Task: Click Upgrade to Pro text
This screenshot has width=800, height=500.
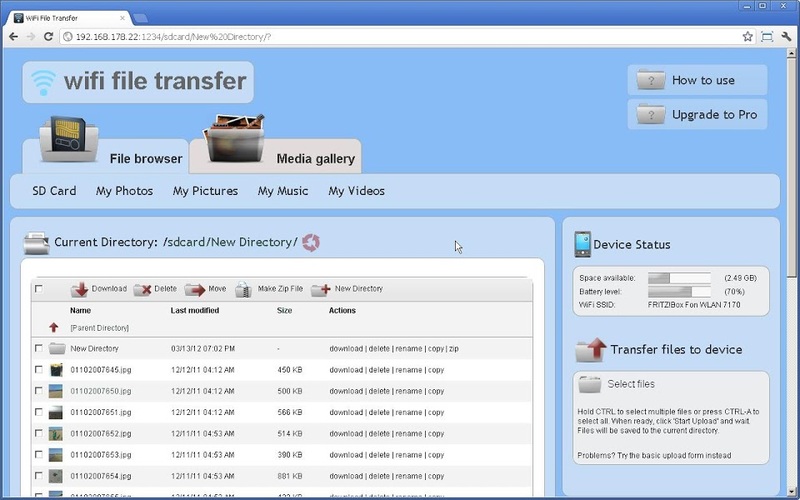Action: pyautogui.click(x=714, y=115)
